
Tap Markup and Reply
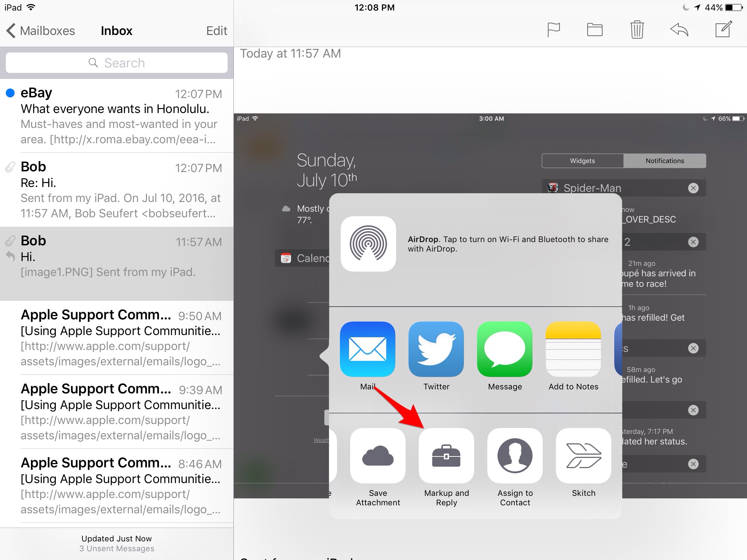pos(446,456)
